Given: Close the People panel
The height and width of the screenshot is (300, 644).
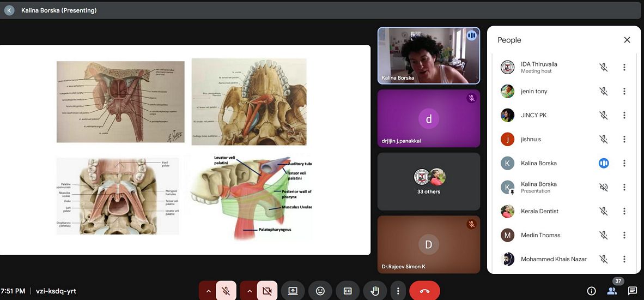Looking at the screenshot, I should (x=627, y=40).
